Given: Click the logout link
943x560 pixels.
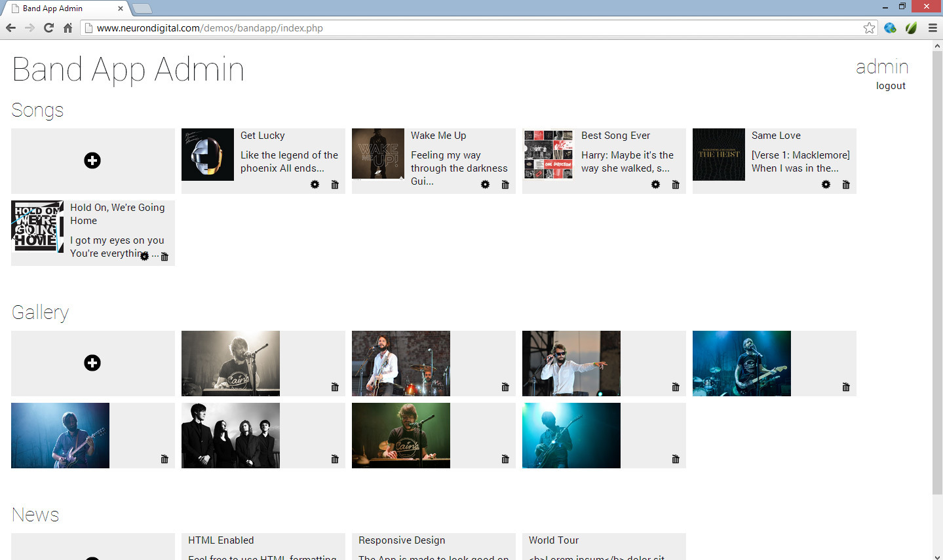Looking at the screenshot, I should (x=891, y=86).
